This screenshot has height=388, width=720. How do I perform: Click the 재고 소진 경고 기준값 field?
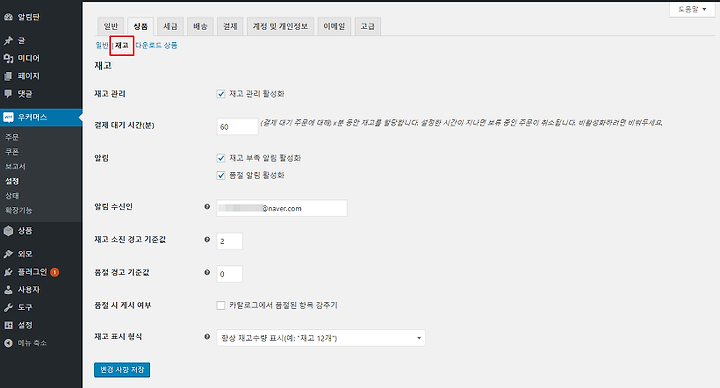pos(230,241)
